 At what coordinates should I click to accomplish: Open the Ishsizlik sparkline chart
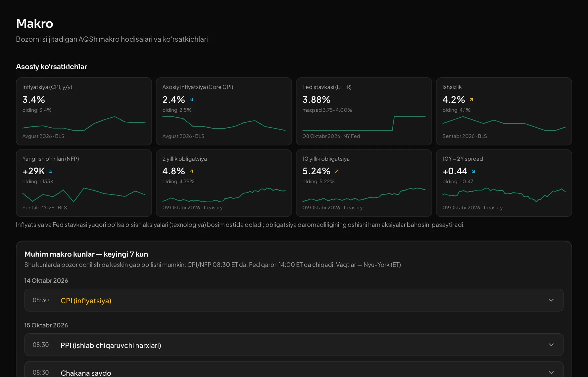pos(504,124)
